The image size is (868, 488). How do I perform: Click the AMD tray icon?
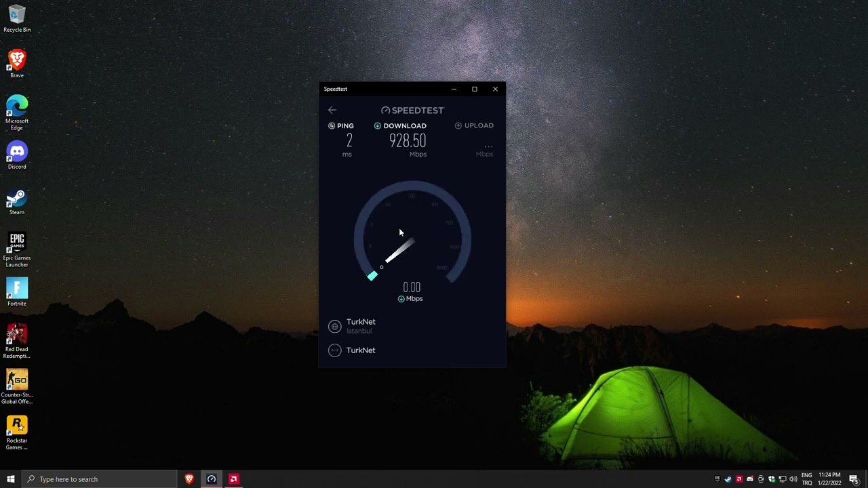pyautogui.click(x=739, y=479)
